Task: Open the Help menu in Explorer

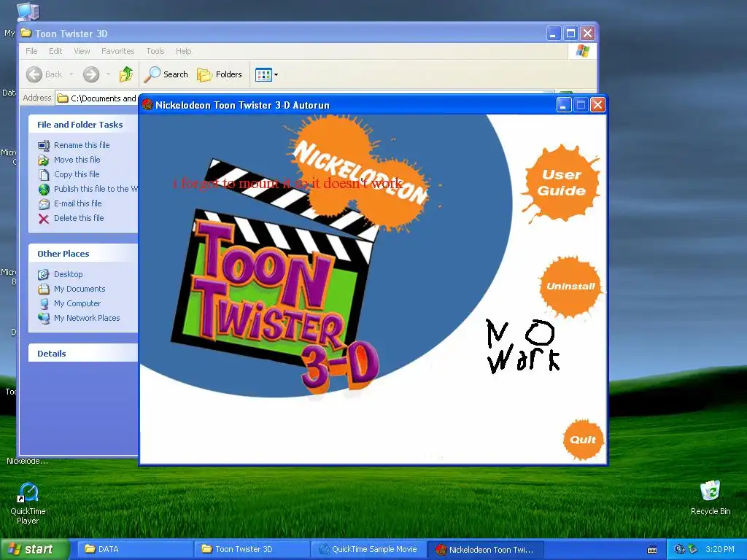Action: (x=183, y=51)
